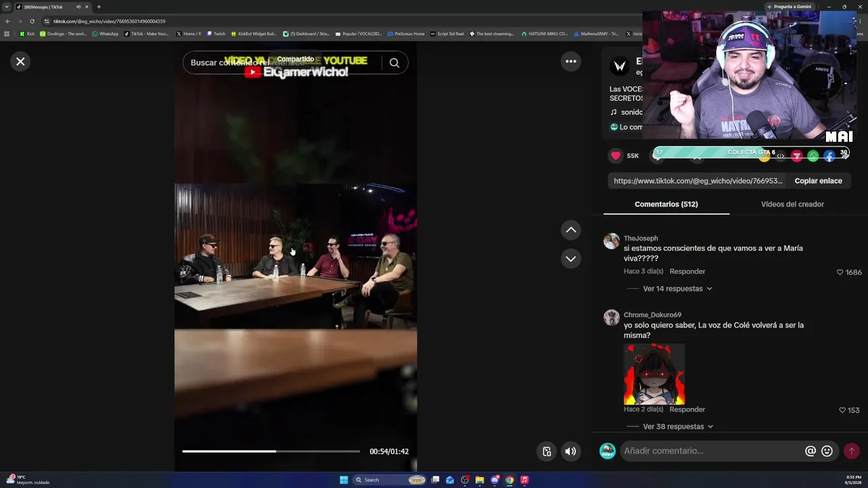Open the Chrome tab search dropdown
Screen dimensions: 868x488
pyautogui.click(x=7, y=7)
